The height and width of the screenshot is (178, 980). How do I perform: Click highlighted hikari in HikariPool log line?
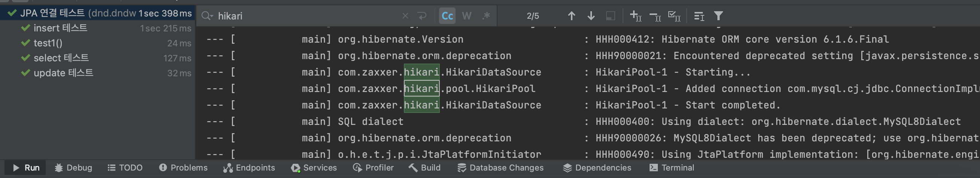[x=421, y=89]
